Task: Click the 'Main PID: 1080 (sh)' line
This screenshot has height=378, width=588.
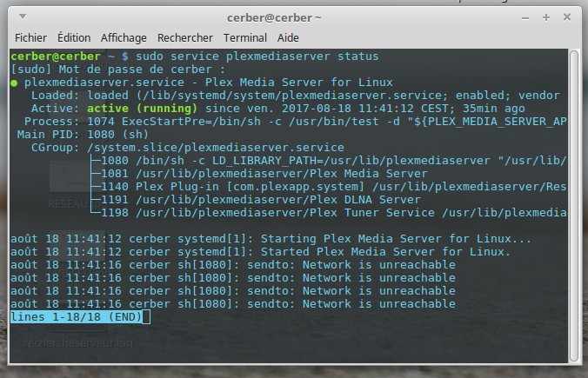Action: [x=83, y=135]
